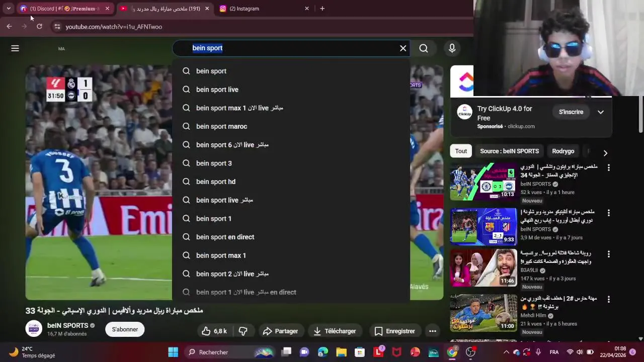Open File Explorer from the taskbar
Image resolution: width=644 pixels, height=362 pixels.
(341, 352)
